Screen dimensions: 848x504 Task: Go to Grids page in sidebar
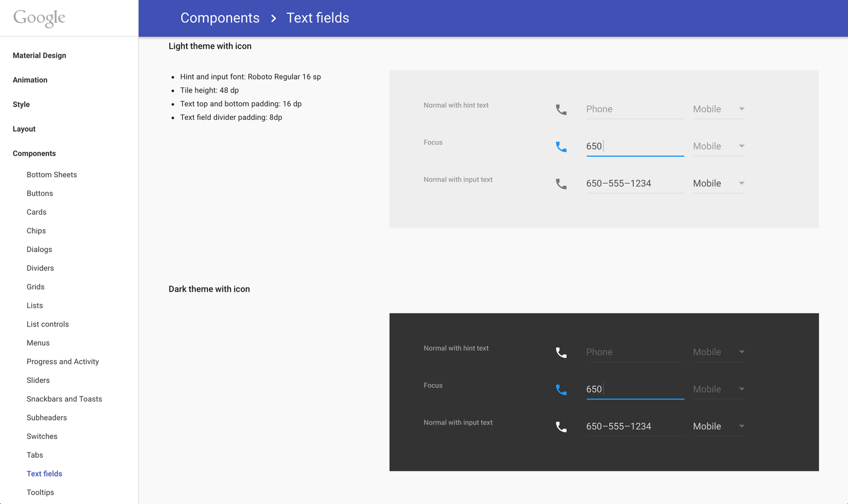[x=35, y=287]
